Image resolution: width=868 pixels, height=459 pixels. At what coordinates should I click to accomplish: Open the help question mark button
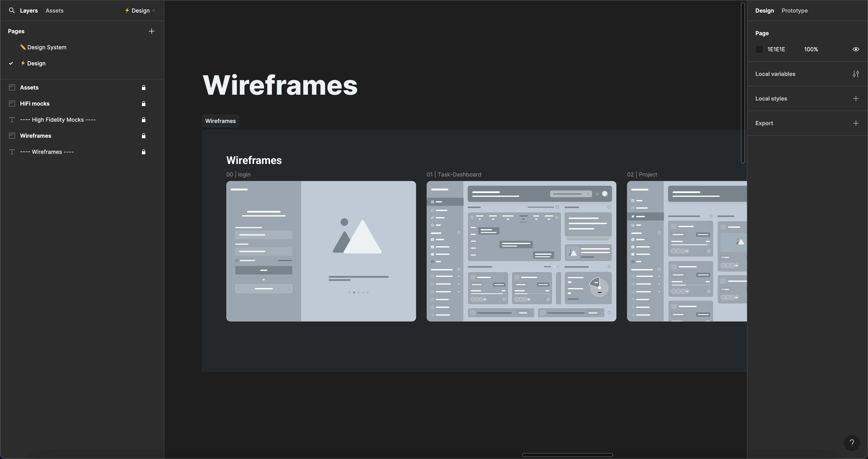851,443
